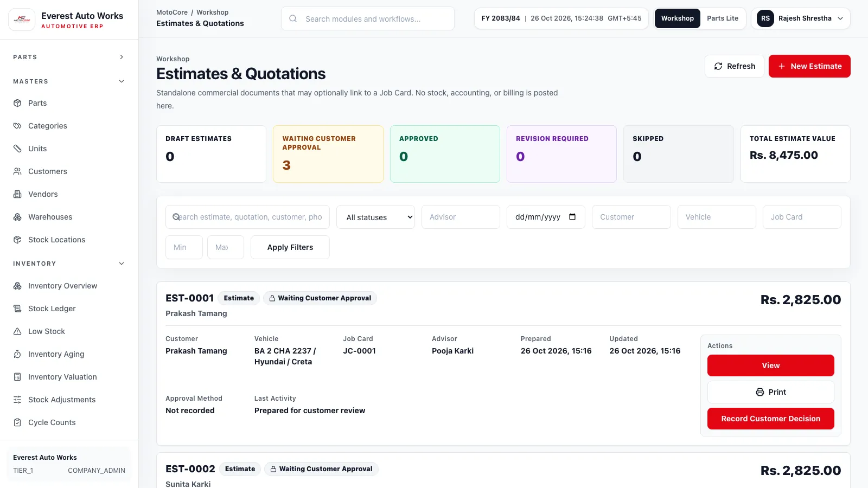Click the Waiting Customer Approval stat card
The image size is (868, 488).
tap(328, 154)
